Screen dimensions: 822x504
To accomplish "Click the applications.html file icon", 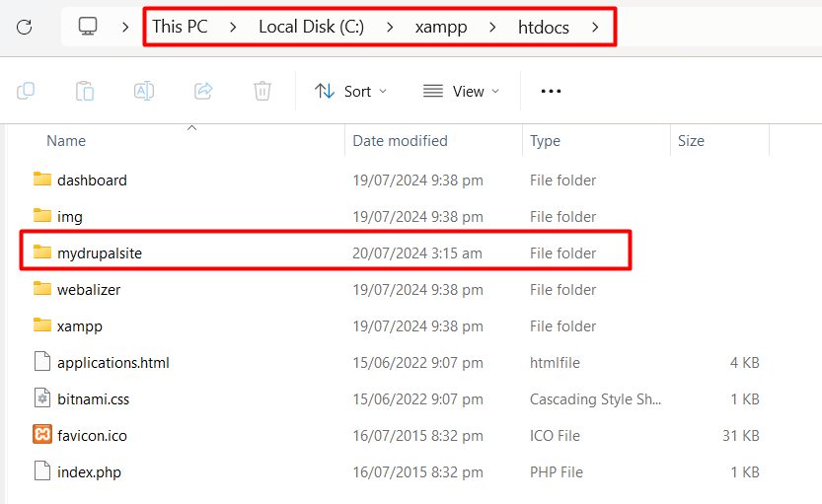I will 42,362.
